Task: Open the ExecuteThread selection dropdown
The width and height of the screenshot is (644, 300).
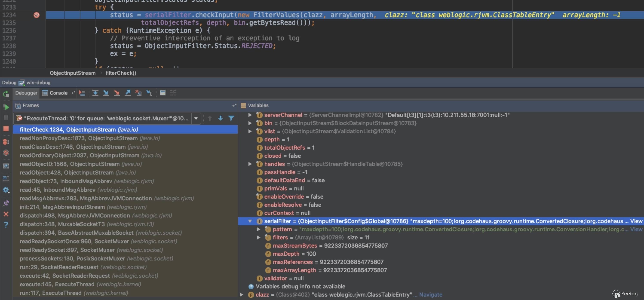Action: [x=196, y=118]
